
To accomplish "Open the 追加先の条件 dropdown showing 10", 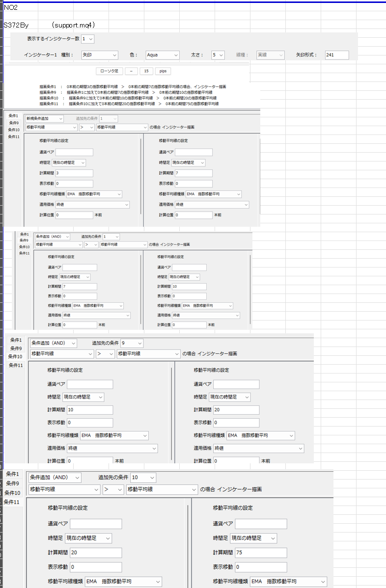I will (x=143, y=478).
